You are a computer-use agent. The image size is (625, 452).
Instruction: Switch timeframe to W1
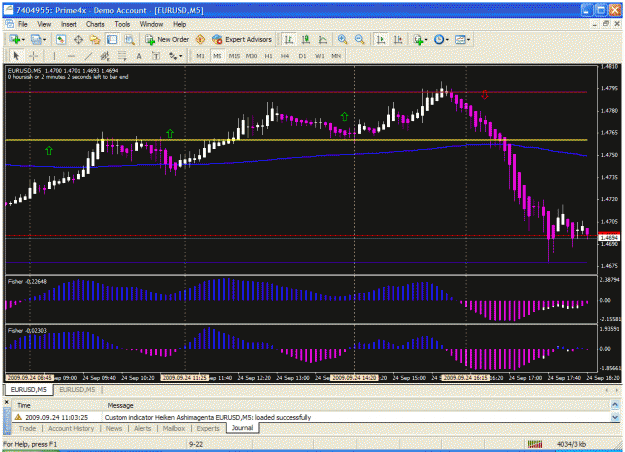[320, 56]
